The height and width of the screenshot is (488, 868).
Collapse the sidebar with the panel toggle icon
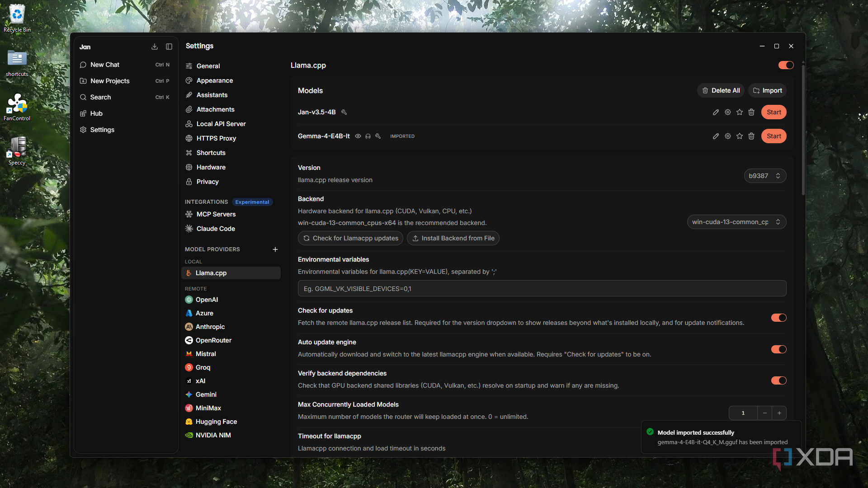(169, 47)
